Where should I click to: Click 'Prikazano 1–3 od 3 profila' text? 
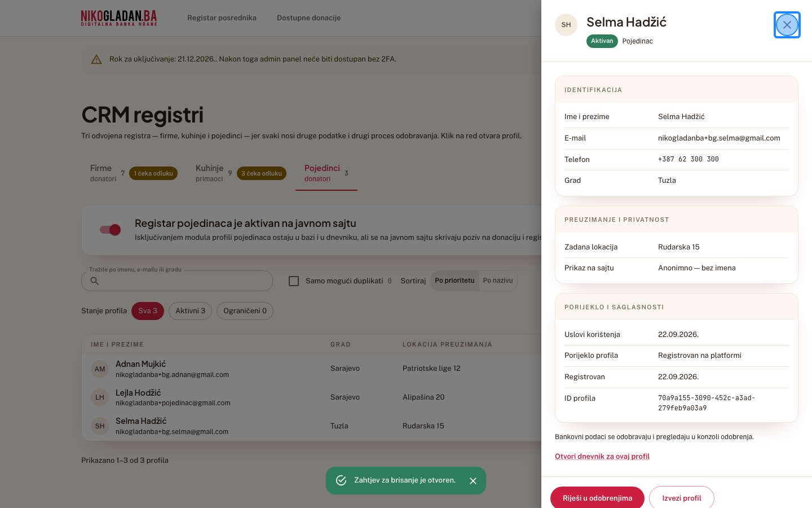[x=125, y=461]
